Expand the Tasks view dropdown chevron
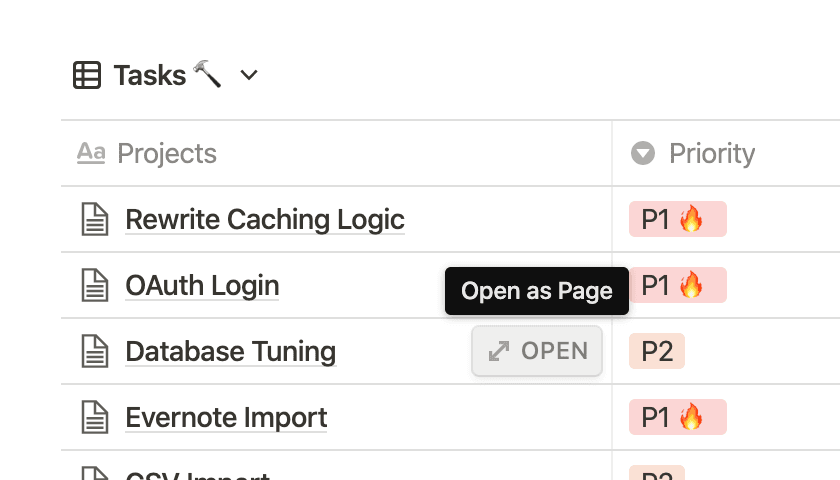 249,75
